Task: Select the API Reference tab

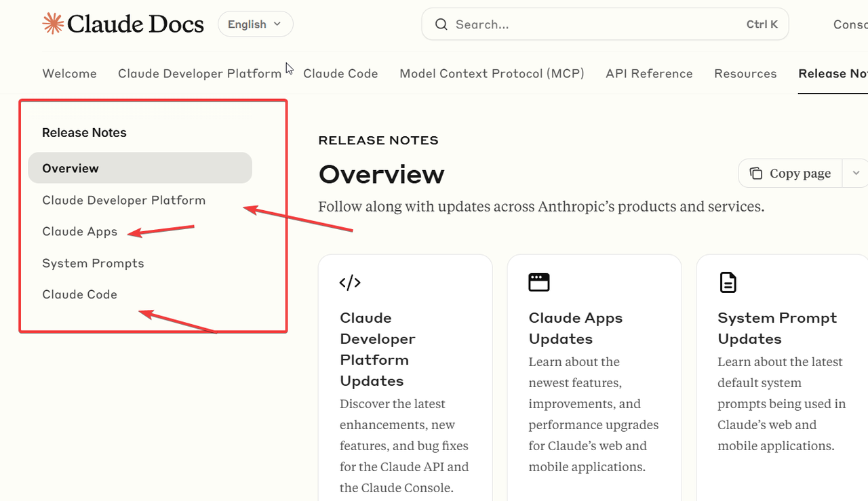Action: [x=649, y=73]
